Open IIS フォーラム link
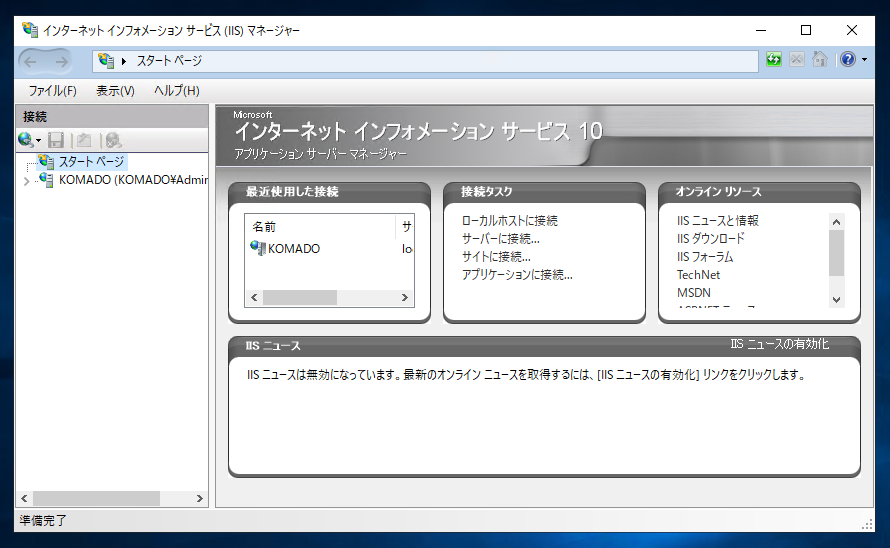Screen dimensions: 890x548 705,257
